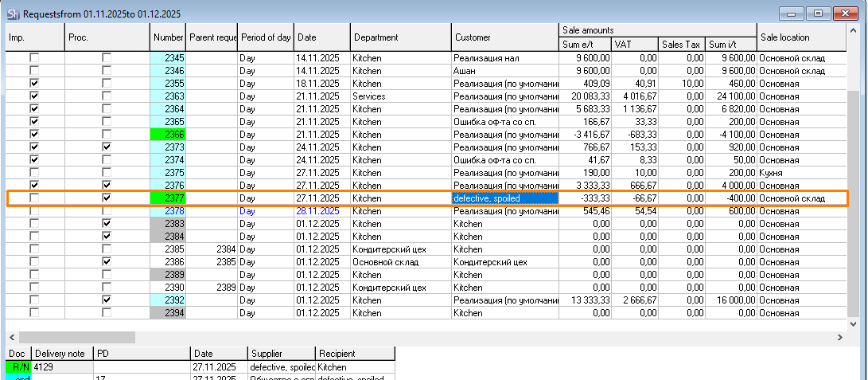
Task: Select the green R/N document marker for note 4129
Action: pyautogui.click(x=18, y=366)
